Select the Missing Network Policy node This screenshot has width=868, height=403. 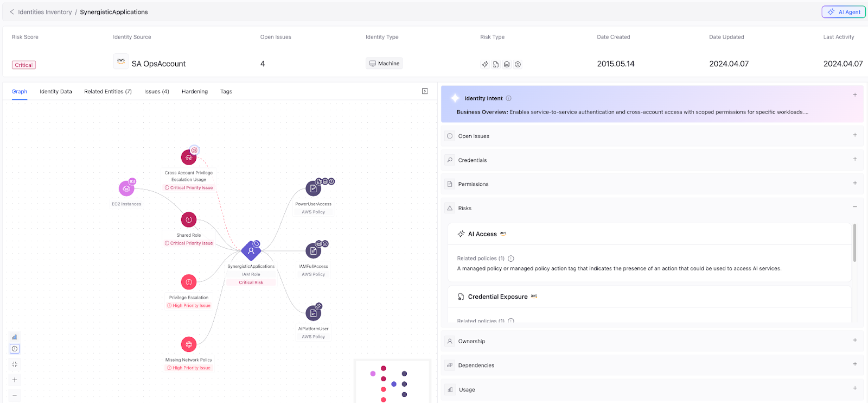tap(189, 344)
